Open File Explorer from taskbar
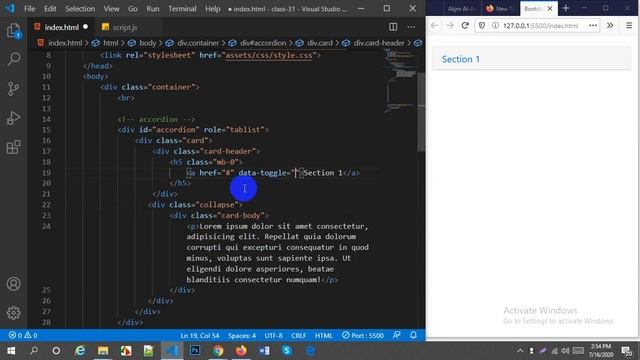This screenshot has height=360, width=640. 103,351
